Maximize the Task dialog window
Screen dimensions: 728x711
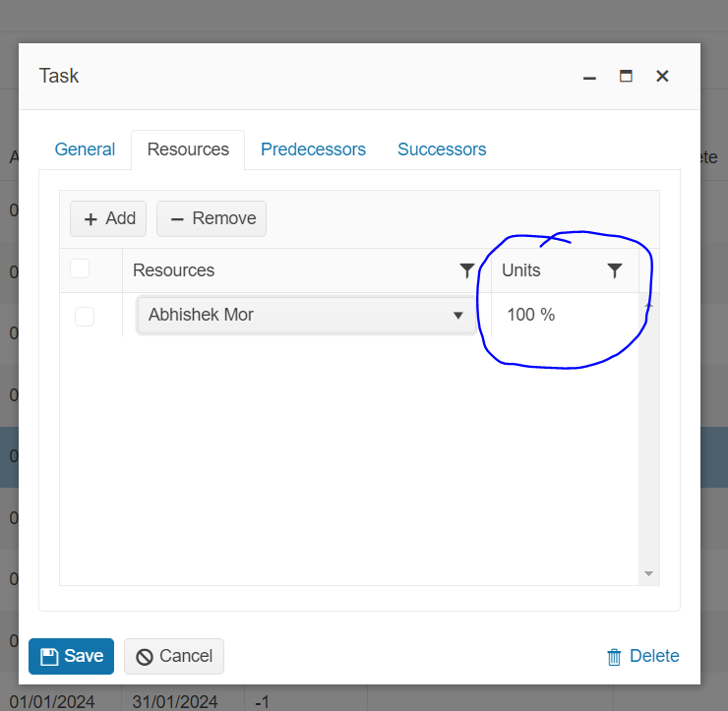click(x=626, y=76)
